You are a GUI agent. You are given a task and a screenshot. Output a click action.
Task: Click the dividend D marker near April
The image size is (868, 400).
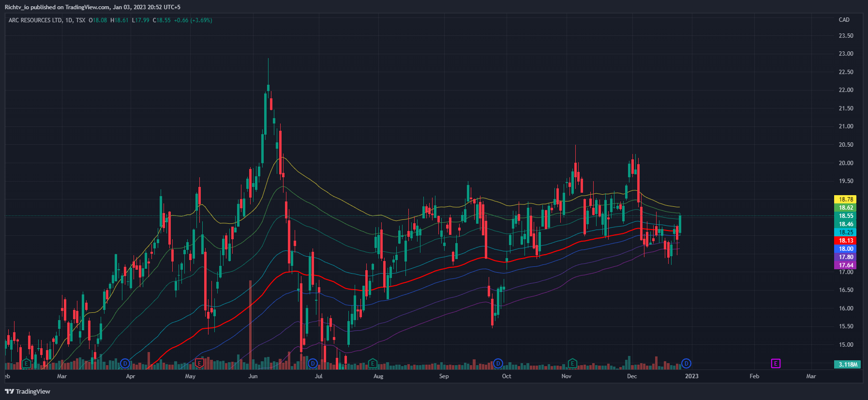125,363
